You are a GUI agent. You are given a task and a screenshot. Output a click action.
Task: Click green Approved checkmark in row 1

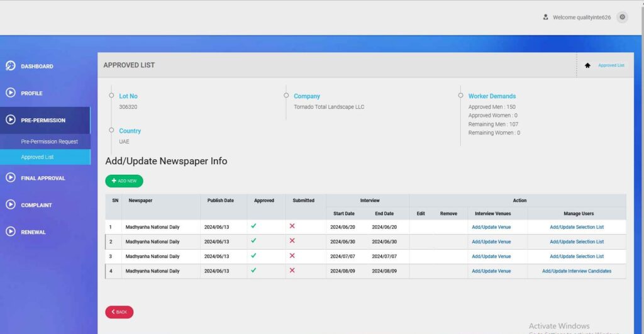pos(253,226)
